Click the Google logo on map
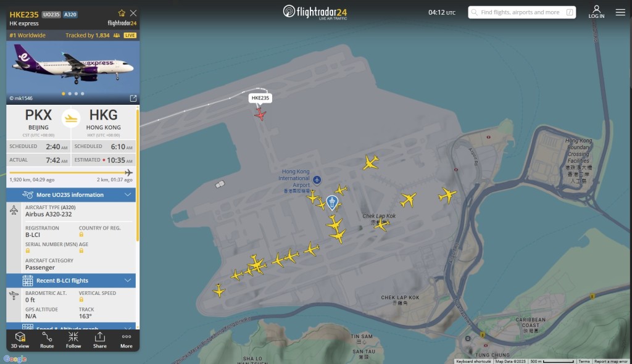632x364 pixels. tap(15, 359)
